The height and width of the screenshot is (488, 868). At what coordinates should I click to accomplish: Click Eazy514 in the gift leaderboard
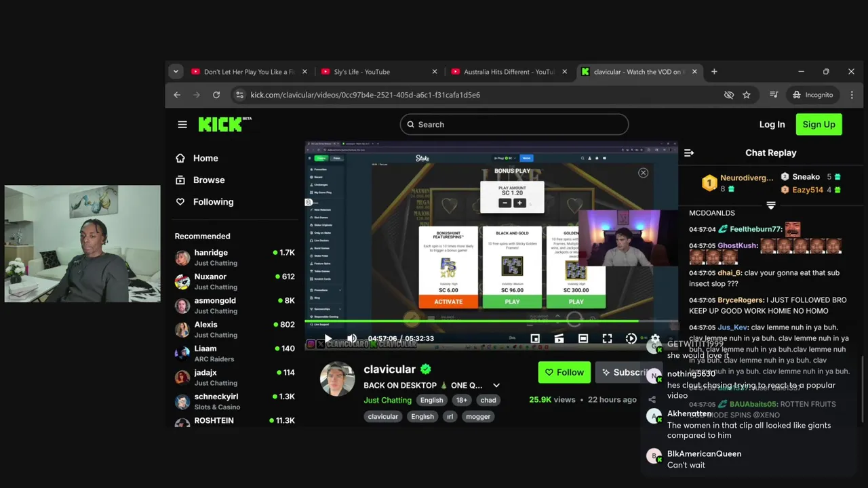808,190
